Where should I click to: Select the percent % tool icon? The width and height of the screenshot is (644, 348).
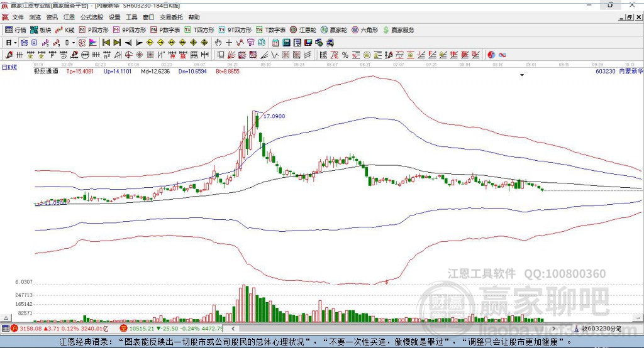pyautogui.click(x=345, y=55)
